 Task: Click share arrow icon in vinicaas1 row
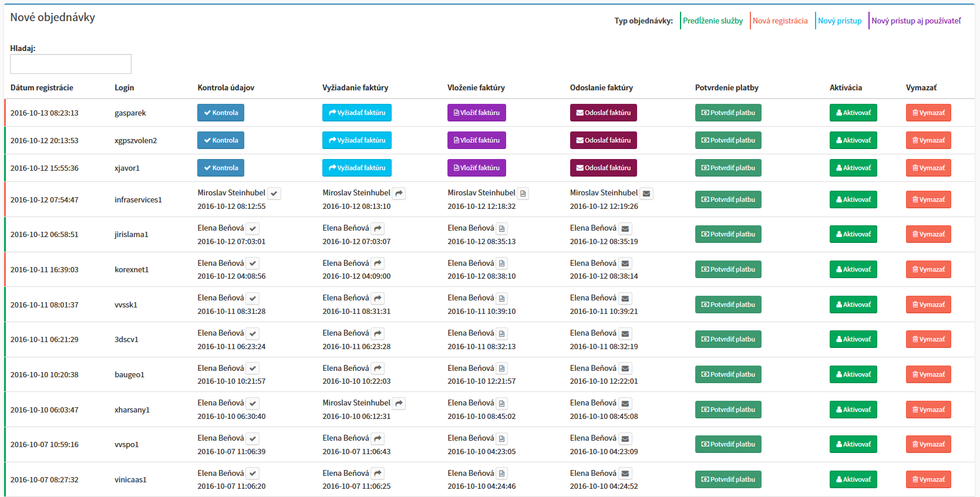pos(378,474)
